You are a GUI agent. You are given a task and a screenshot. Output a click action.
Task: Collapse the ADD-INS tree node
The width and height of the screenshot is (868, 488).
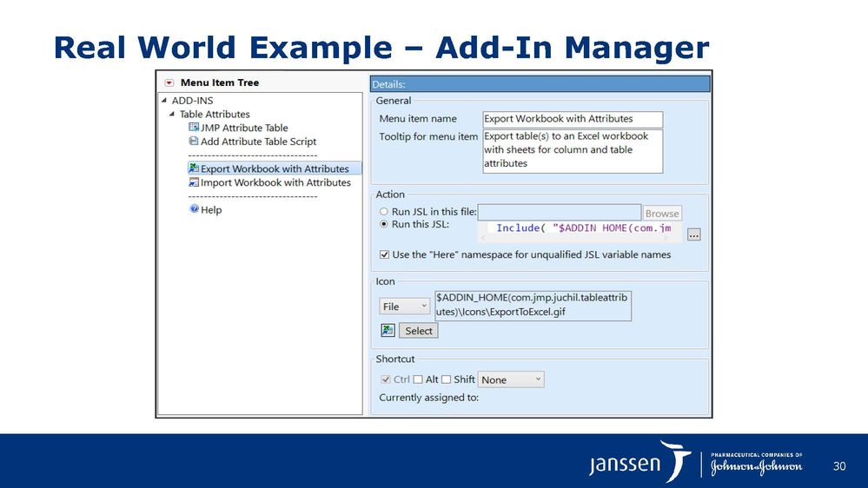[164, 100]
